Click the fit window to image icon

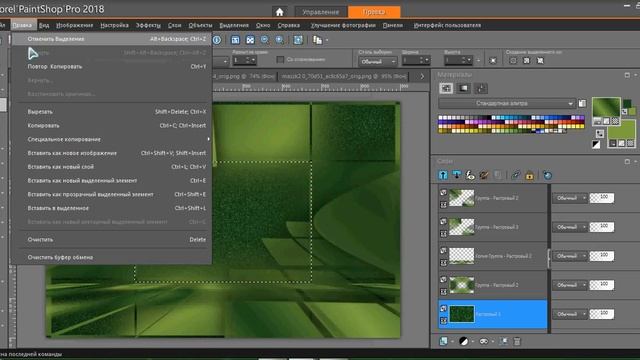(250, 40)
